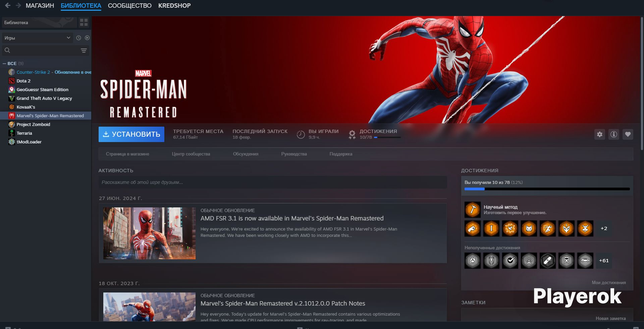Open the library filter options icon
The width and height of the screenshot is (644, 329).
coord(84,51)
